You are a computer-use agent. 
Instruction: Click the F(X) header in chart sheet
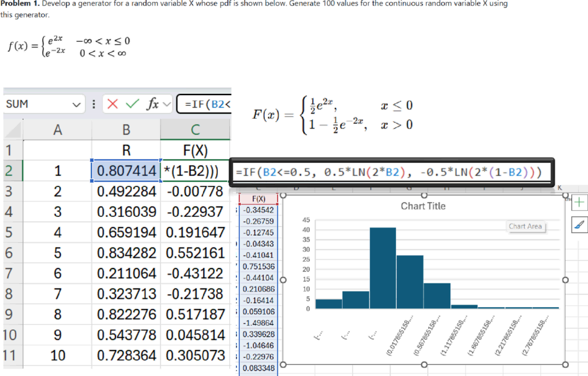[259, 199]
